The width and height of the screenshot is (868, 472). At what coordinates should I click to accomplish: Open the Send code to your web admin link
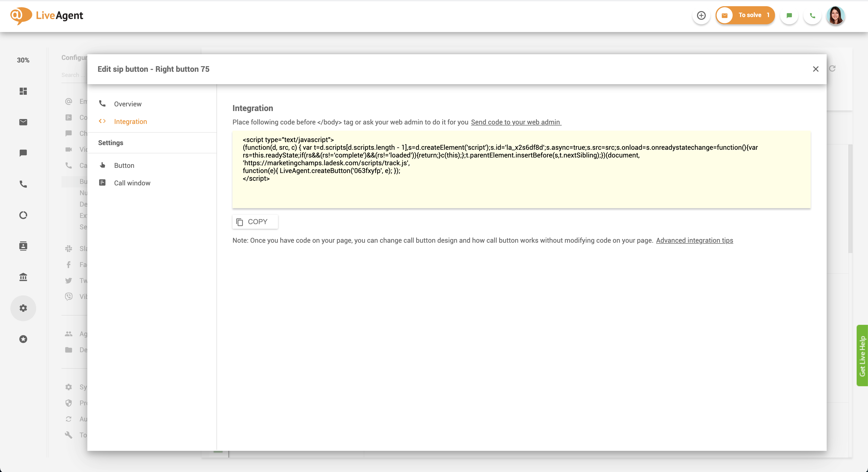(516, 122)
